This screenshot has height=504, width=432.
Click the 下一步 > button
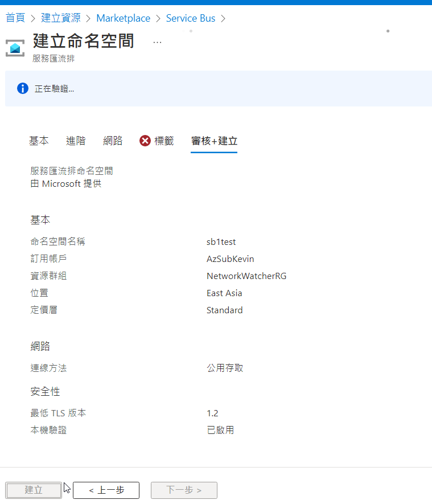(x=184, y=490)
